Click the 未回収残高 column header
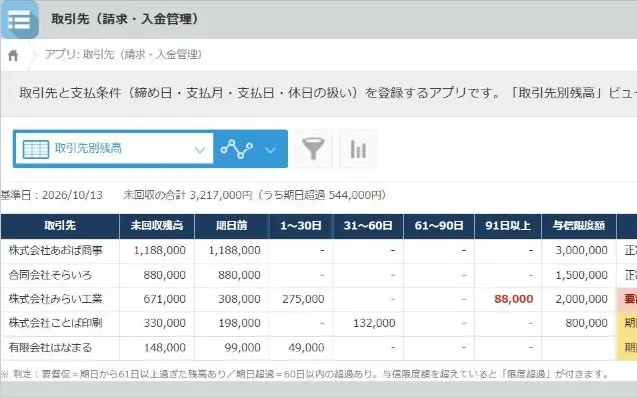 point(157,226)
